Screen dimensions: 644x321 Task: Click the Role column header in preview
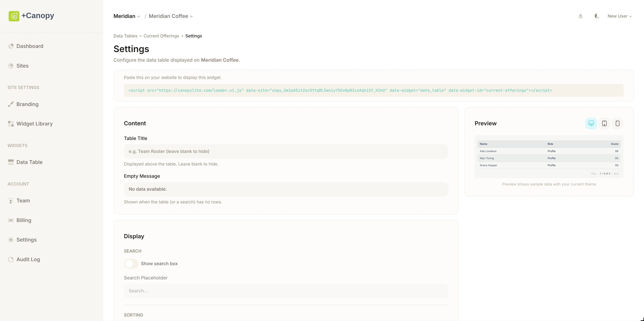tap(550, 144)
